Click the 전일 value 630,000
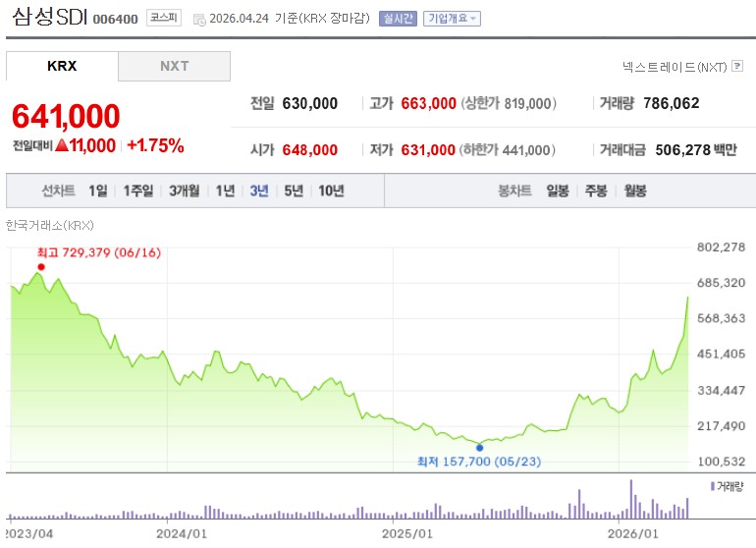756x548 pixels. click(310, 103)
